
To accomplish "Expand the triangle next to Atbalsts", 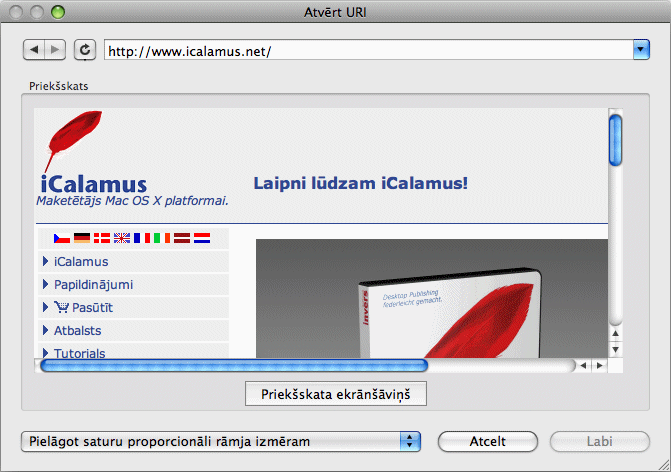I will click(45, 330).
